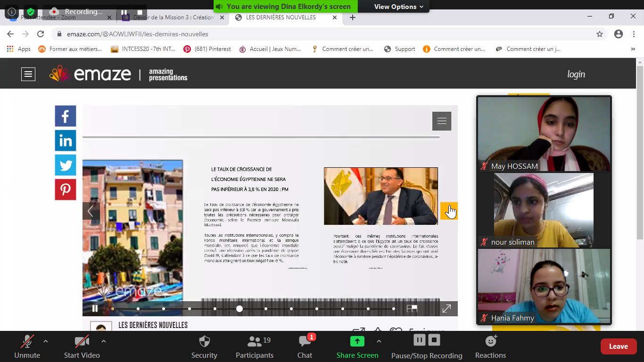Screen dimensions: 644x362
Task: Open video options arrow beside Start Video
Action: point(104,341)
